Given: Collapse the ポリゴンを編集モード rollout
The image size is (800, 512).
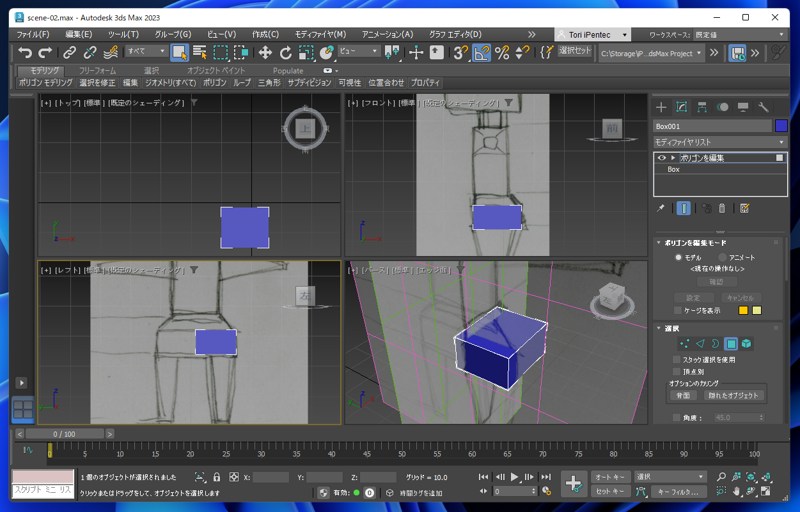Looking at the screenshot, I should pyautogui.click(x=659, y=243).
